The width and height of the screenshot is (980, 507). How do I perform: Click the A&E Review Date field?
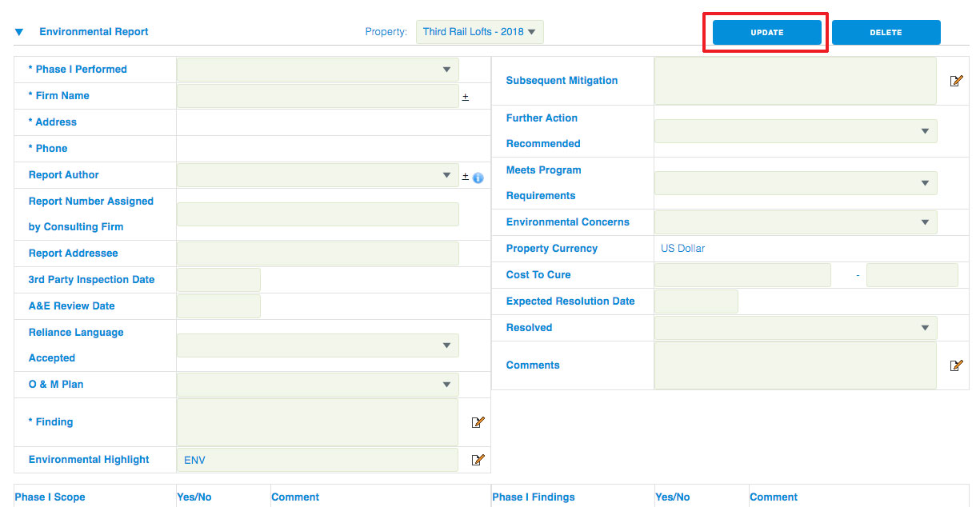tap(218, 306)
